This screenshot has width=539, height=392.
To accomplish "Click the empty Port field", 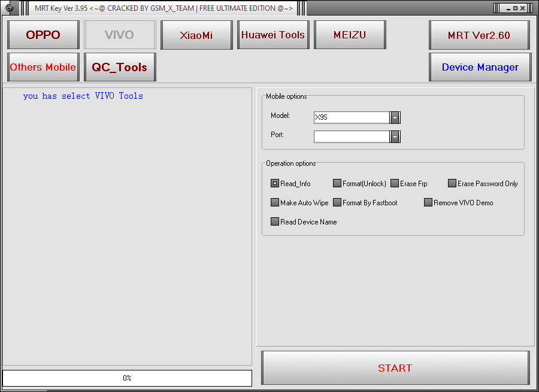I will click(352, 136).
